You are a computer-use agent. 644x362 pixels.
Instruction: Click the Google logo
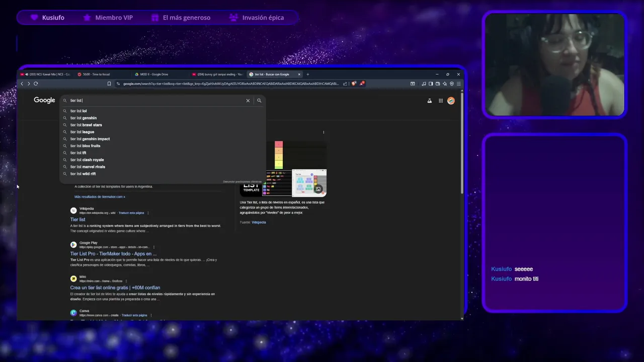(x=44, y=100)
